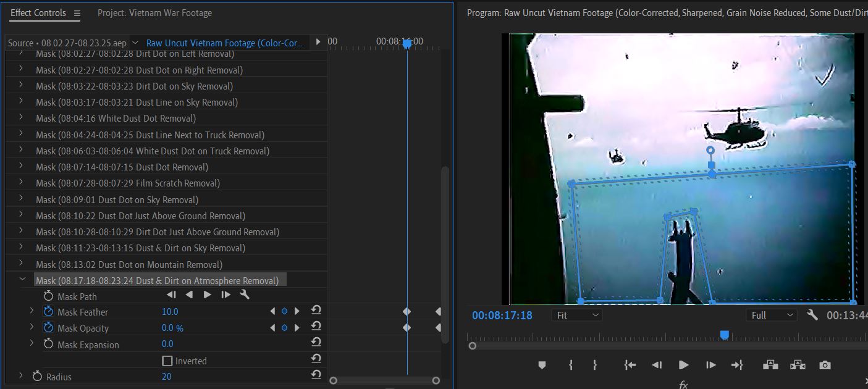
Task: Reset the Radius parameter
Action: click(316, 374)
